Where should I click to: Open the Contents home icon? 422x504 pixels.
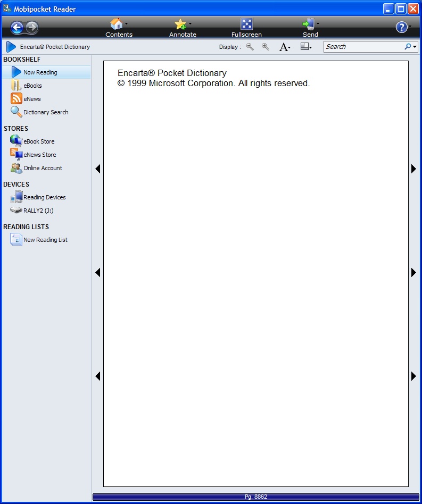pyautogui.click(x=116, y=24)
